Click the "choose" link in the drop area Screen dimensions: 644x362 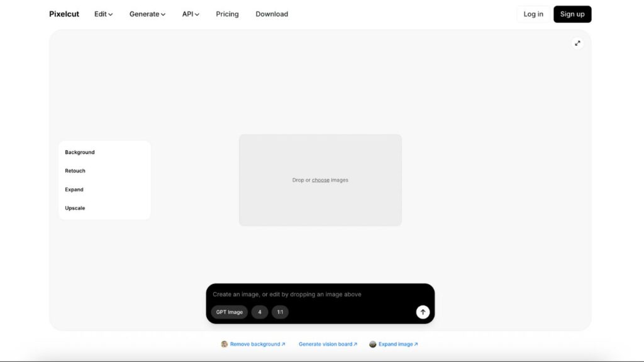[x=321, y=180]
